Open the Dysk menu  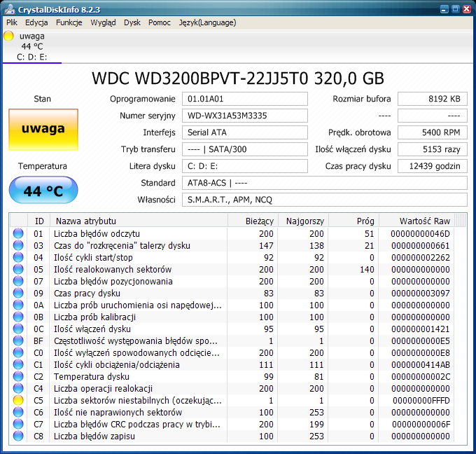coord(132,22)
